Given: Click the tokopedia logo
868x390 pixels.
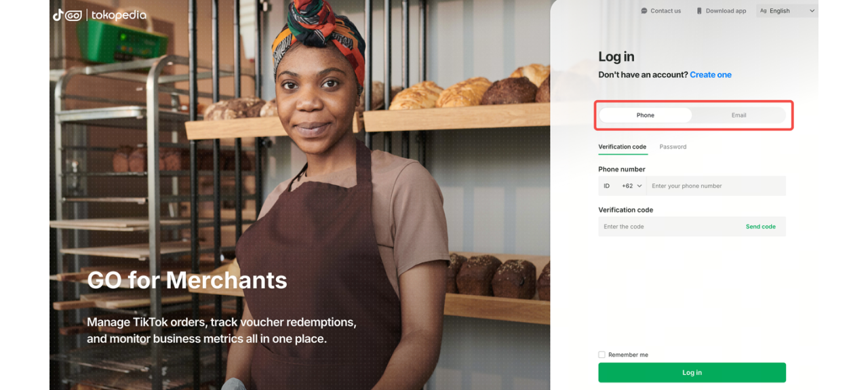Looking at the screenshot, I should 119,15.
